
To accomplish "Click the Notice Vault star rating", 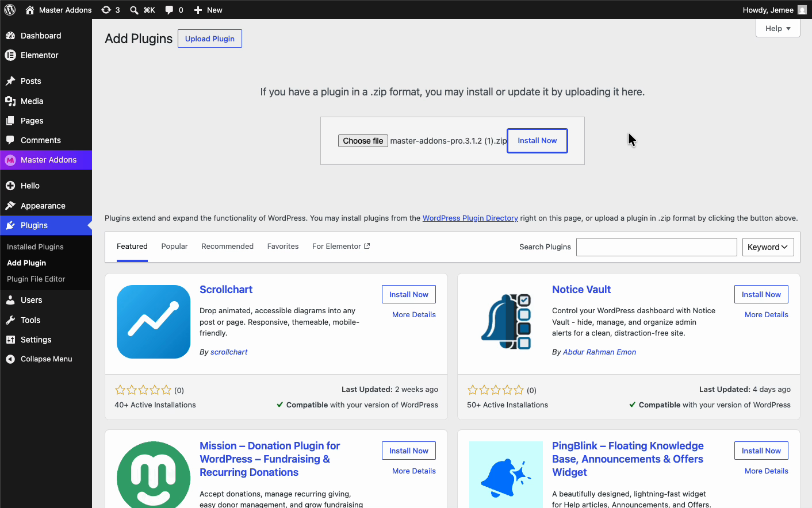I will (x=496, y=390).
